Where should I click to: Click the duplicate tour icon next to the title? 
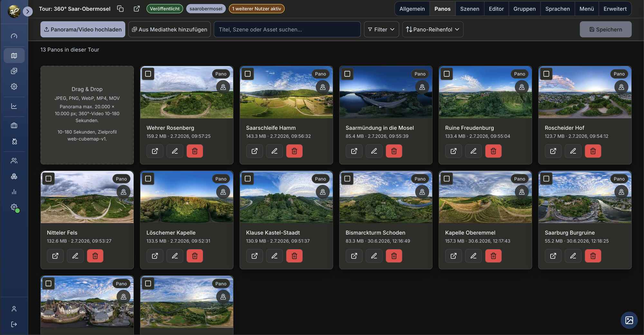pos(120,9)
